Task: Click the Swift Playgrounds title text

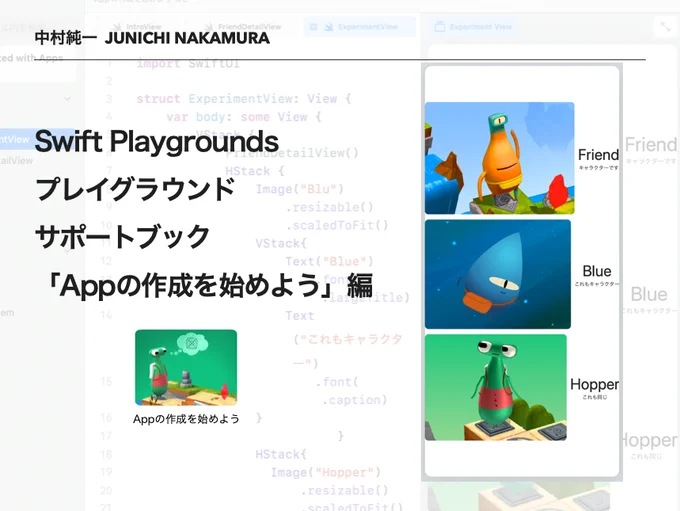Action: point(157,142)
